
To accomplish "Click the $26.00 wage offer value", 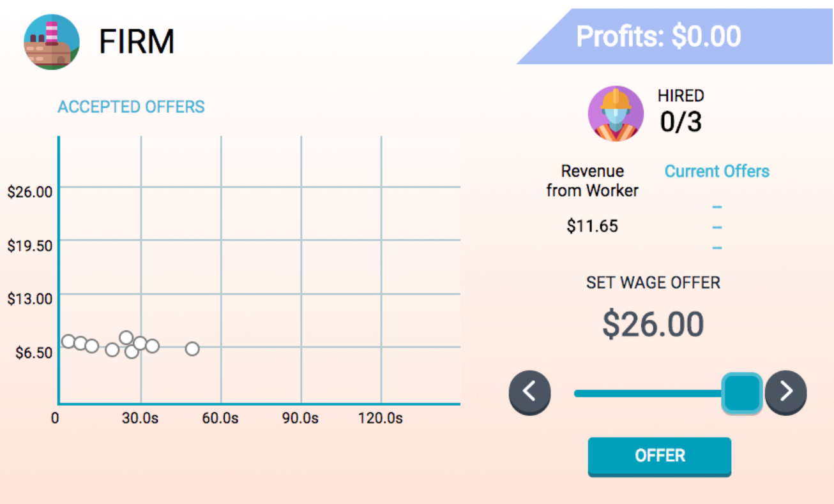I will click(x=653, y=324).
